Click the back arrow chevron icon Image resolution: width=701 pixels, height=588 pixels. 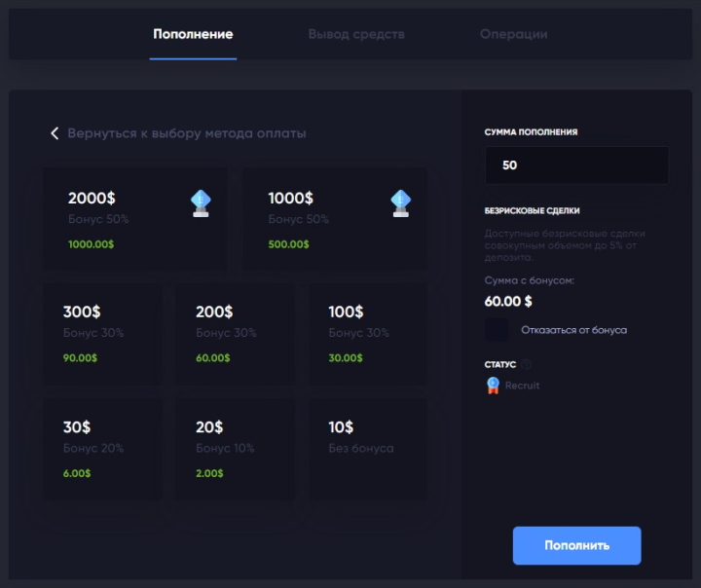point(55,133)
